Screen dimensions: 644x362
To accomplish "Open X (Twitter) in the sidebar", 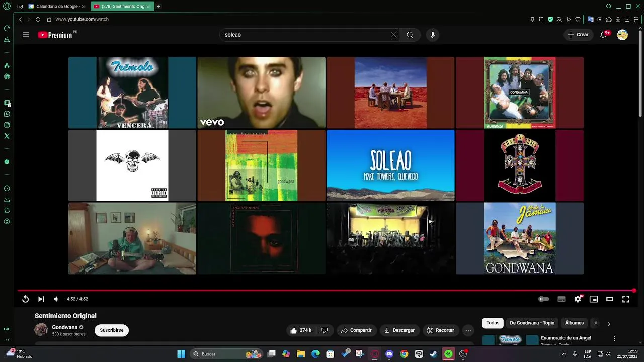I will tap(7, 136).
